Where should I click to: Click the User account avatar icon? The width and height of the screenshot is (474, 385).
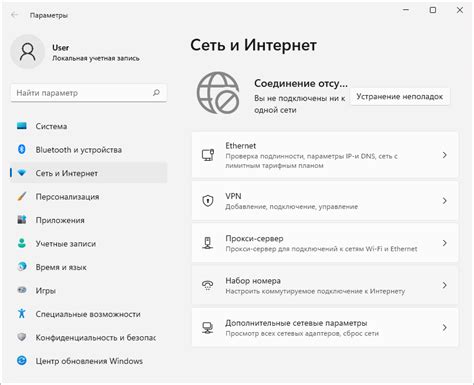(28, 52)
